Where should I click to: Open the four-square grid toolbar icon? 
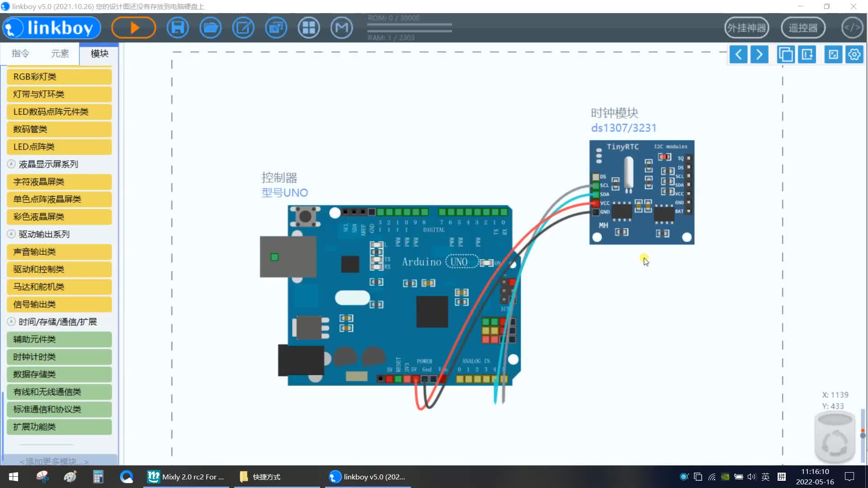(x=309, y=28)
